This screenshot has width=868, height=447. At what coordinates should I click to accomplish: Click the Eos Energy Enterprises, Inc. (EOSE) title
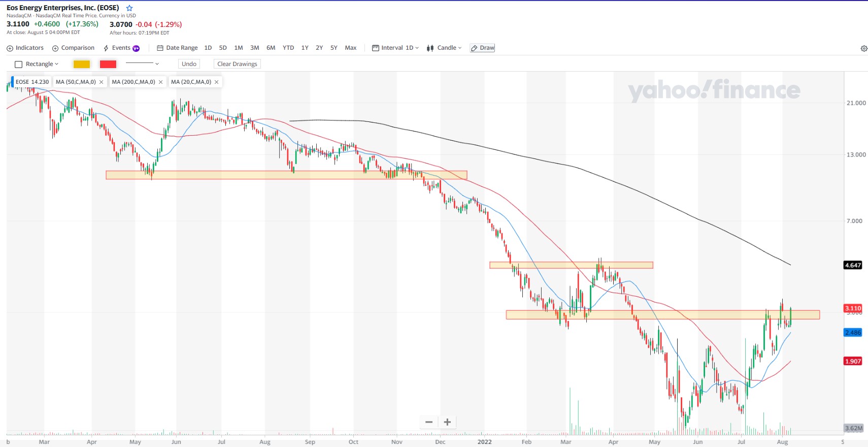[63, 8]
